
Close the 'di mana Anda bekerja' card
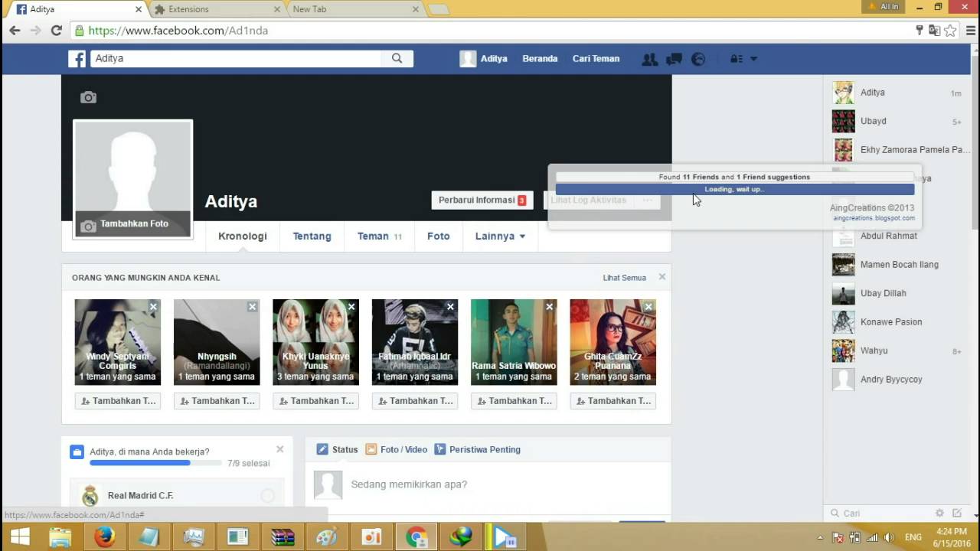(279, 449)
